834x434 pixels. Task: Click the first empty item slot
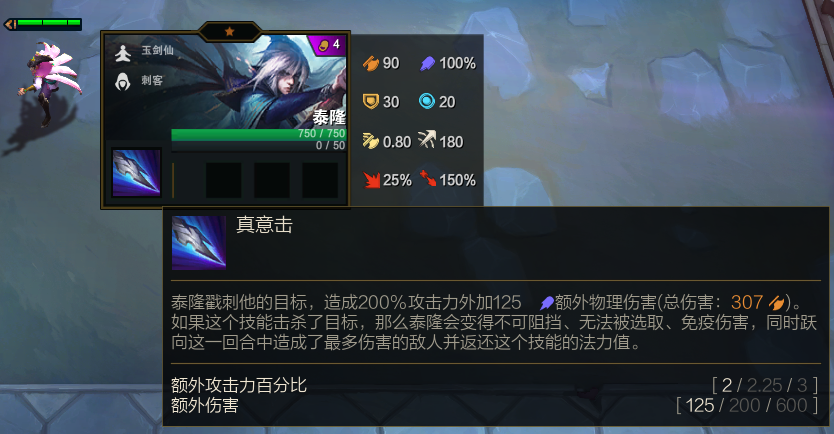223,180
